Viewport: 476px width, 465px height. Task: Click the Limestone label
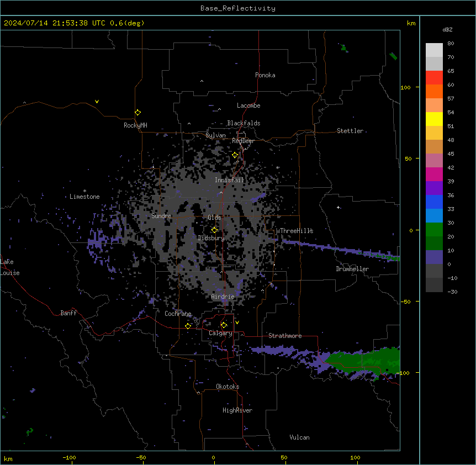[x=84, y=197]
